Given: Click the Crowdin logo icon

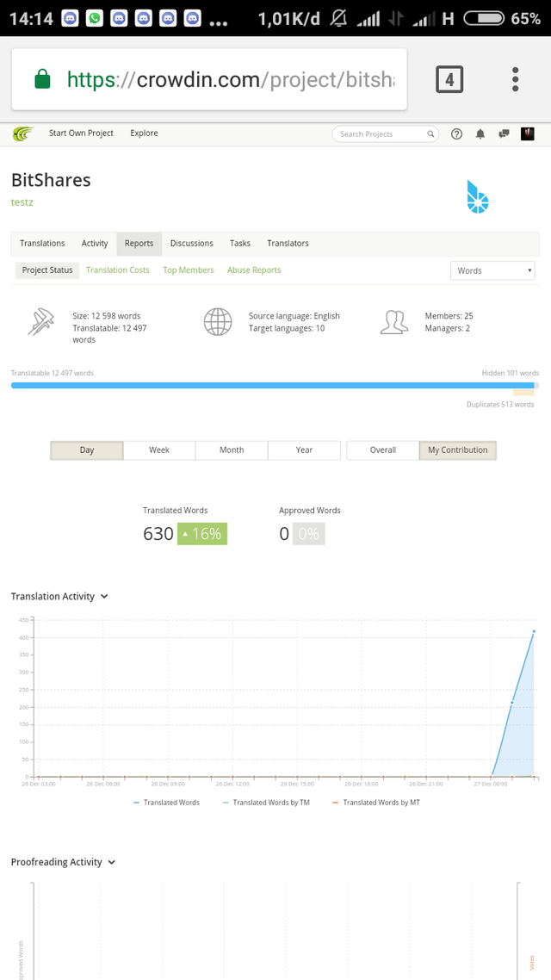Looking at the screenshot, I should coord(22,133).
